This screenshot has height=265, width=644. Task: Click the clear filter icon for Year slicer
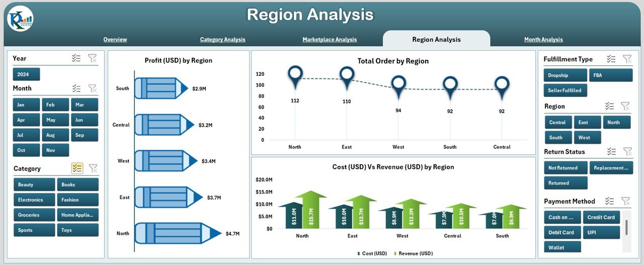(x=93, y=58)
